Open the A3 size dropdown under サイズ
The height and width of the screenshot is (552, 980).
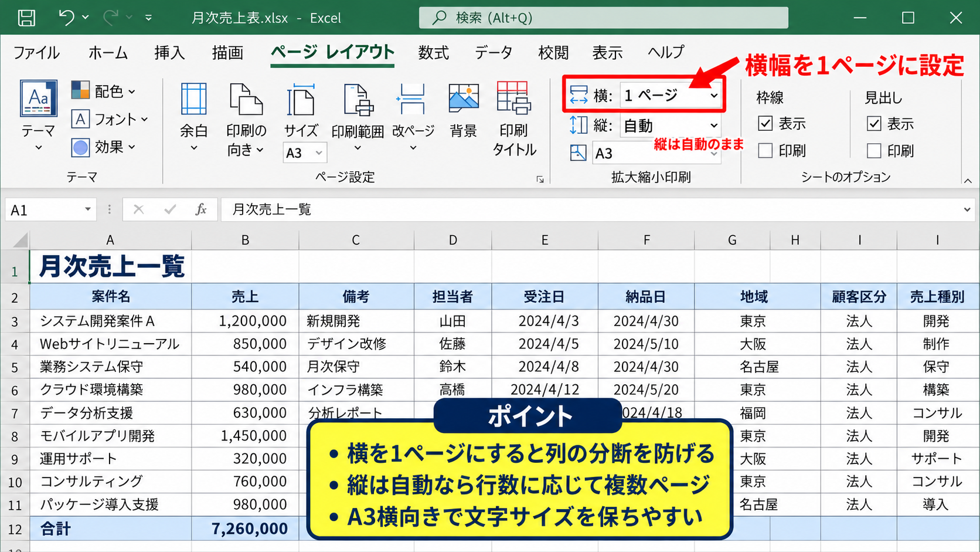click(305, 153)
